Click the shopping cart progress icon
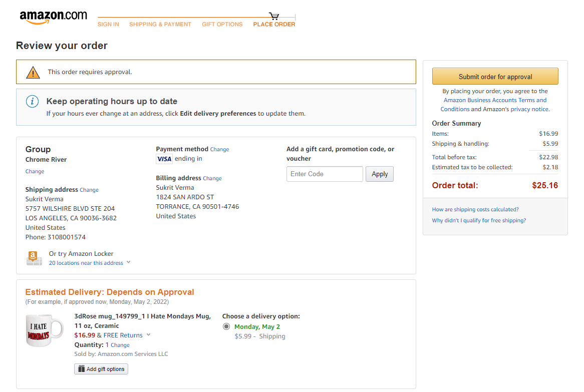This screenshot has height=392, width=584. (274, 16)
